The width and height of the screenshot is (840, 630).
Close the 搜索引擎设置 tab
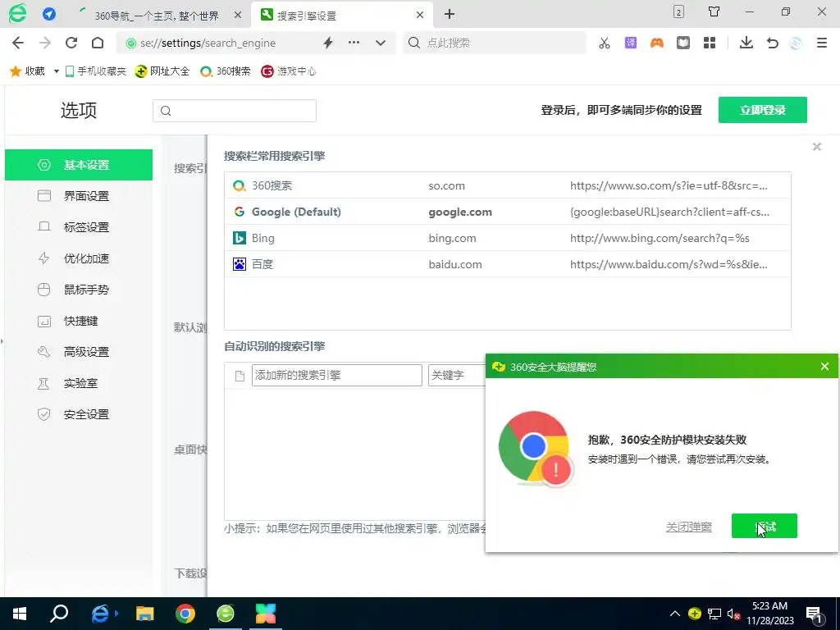[420, 15]
